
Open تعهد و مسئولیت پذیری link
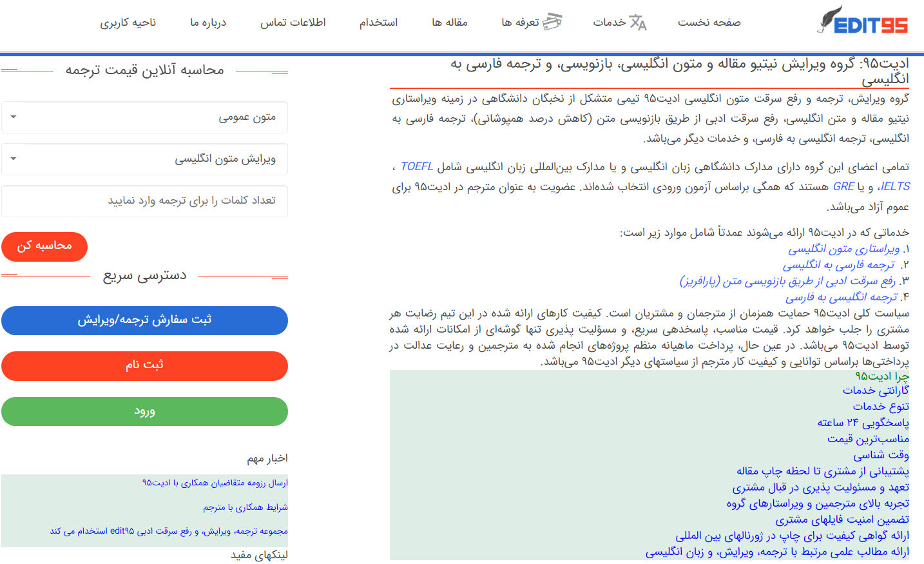821,487
